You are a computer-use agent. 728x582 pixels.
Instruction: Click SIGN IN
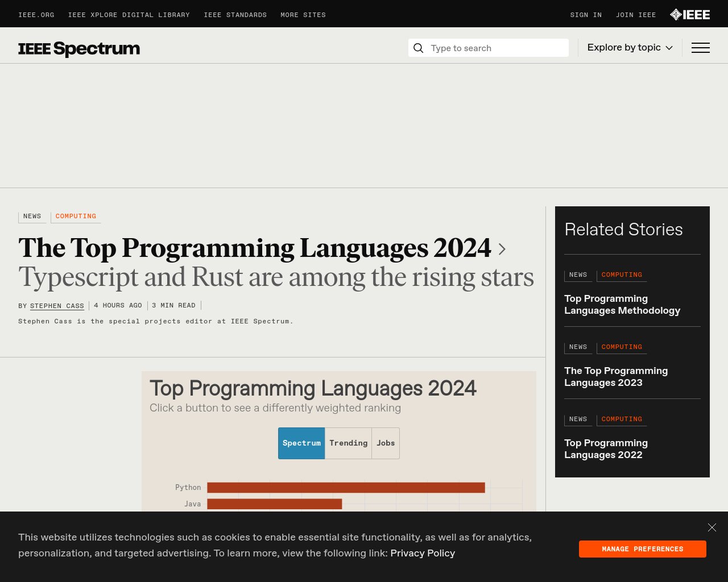click(586, 15)
